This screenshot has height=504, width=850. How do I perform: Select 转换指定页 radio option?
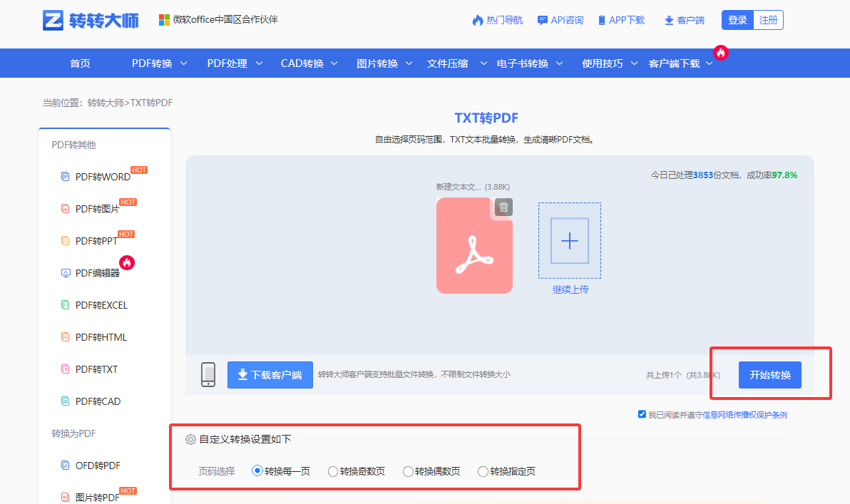click(x=483, y=471)
